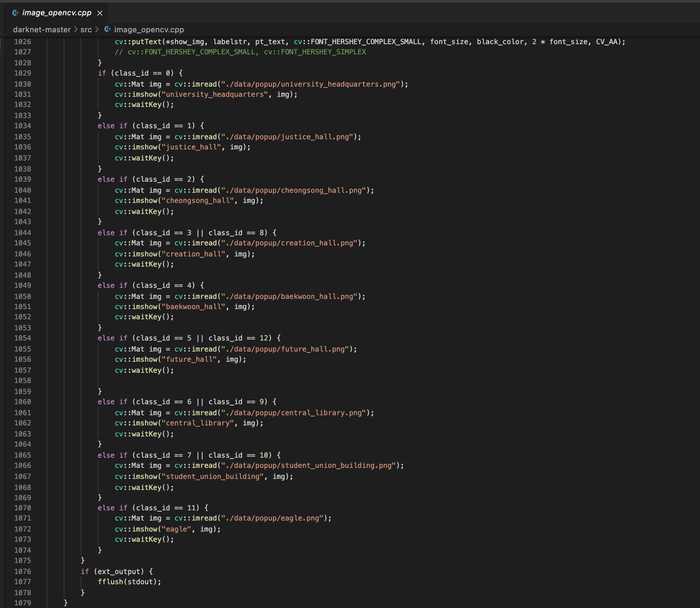The width and height of the screenshot is (700, 608).
Task: Click line number 1026
Action: click(23, 42)
